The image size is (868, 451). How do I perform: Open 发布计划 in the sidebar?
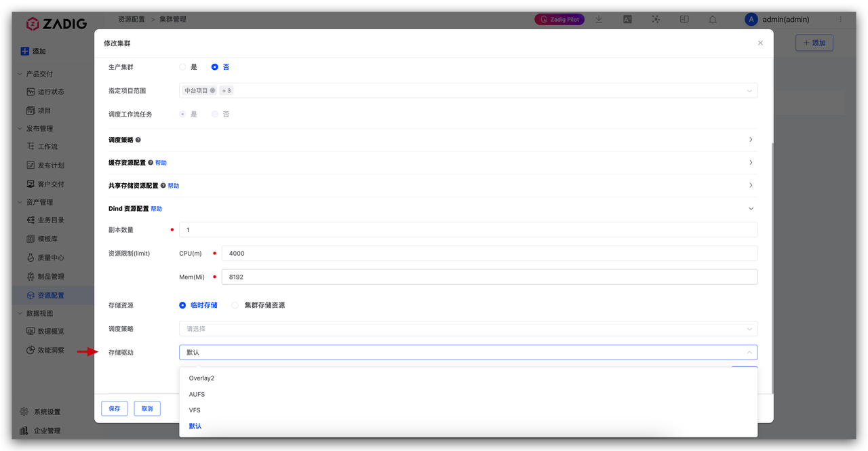(x=51, y=165)
